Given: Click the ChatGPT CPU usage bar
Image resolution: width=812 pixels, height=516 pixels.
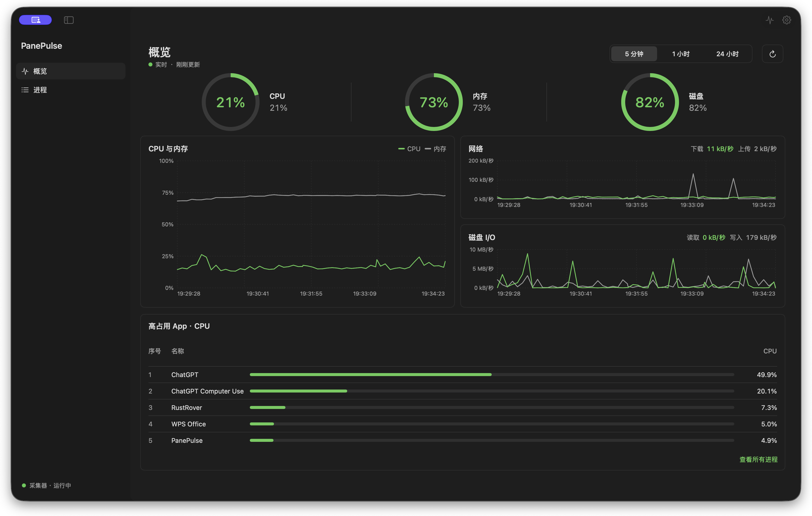Looking at the screenshot, I should click(492, 375).
